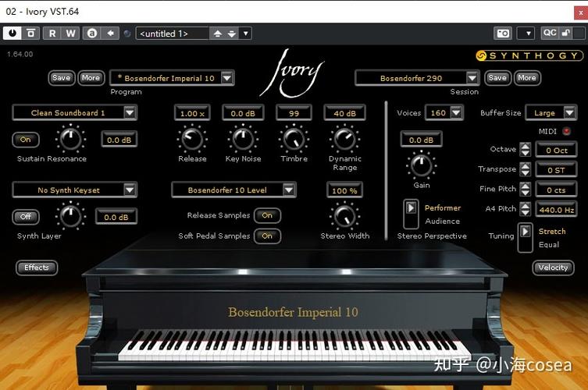Toggle the quick controls lock icon

(x=566, y=33)
